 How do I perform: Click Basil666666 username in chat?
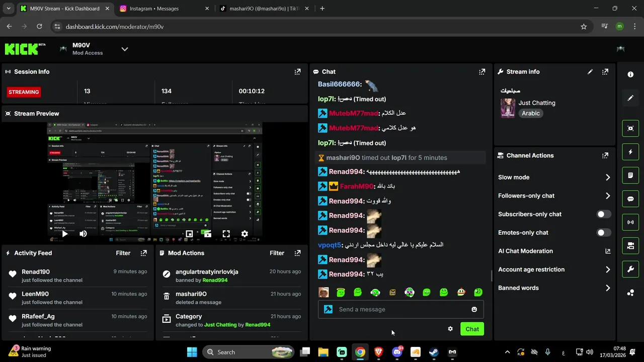[339, 84]
